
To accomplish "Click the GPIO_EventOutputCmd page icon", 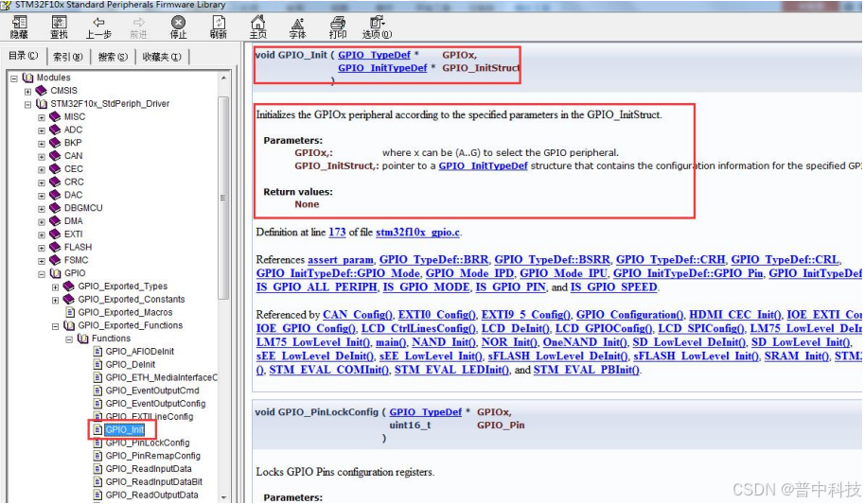I will tap(97, 391).
